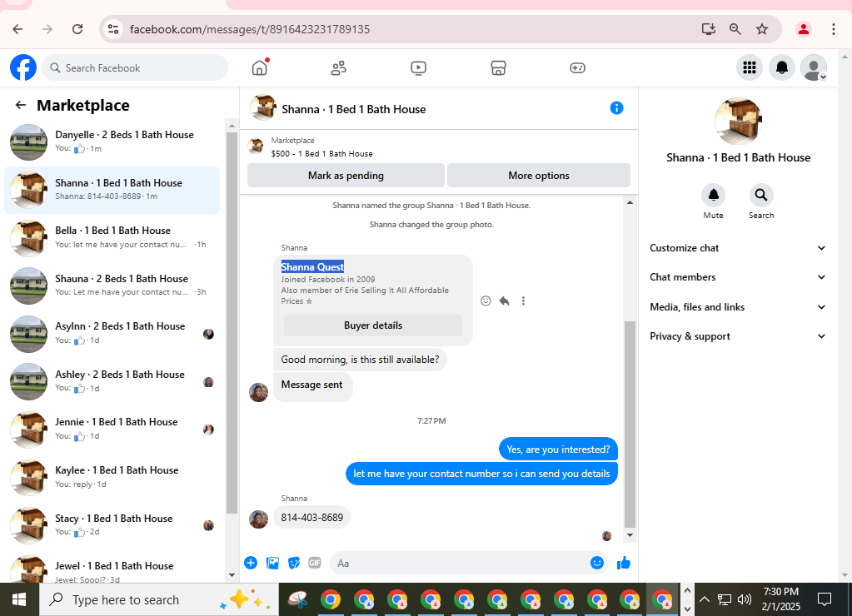The image size is (852, 616).
Task: Click the chat messages scrollbar
Action: click(x=630, y=424)
